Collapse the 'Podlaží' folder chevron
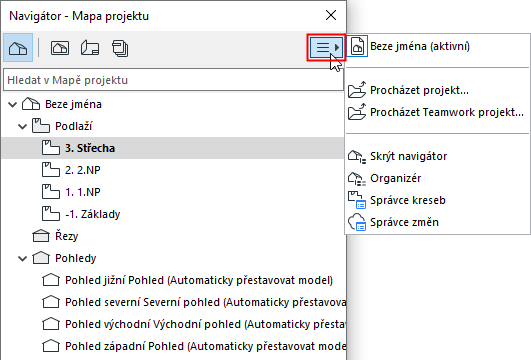Viewport: 531px width, 360px height. coord(22,127)
